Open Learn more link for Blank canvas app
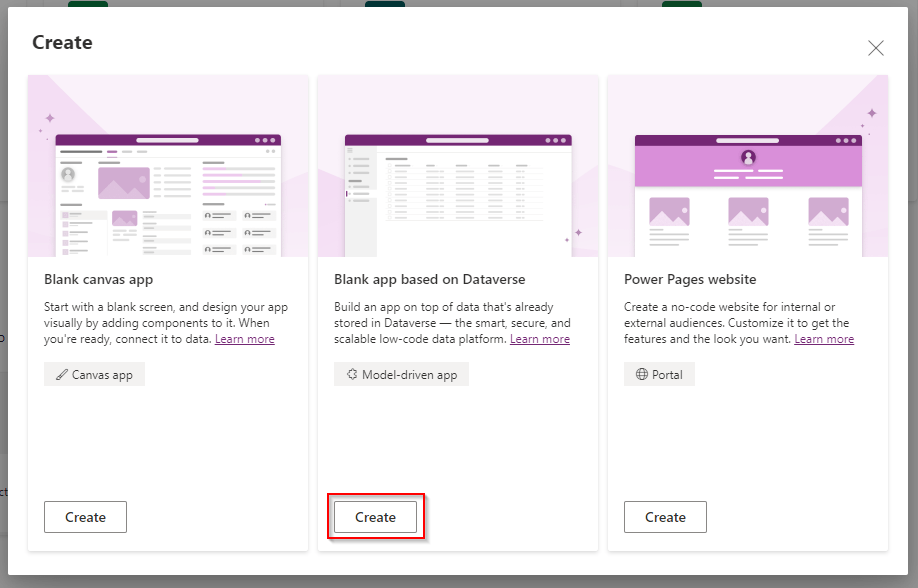This screenshot has width=918, height=588. coord(245,339)
